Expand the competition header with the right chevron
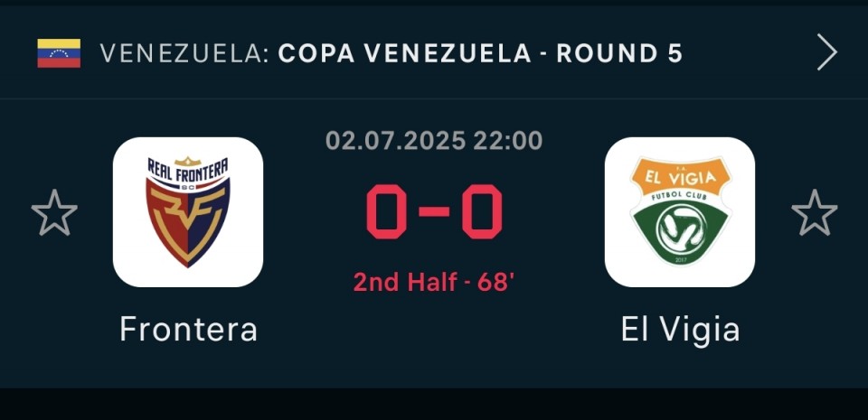868x420 pixels. 827,52
